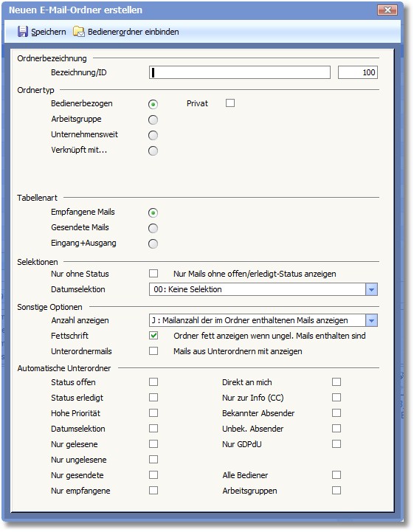Viewport: 414px width, 532px height.
Task: Enable the Nur gesendete checkbox
Action: [x=153, y=474]
